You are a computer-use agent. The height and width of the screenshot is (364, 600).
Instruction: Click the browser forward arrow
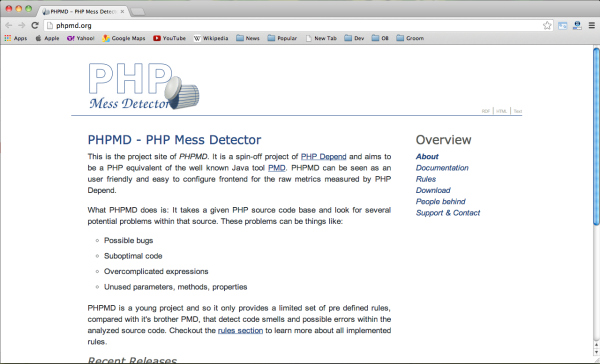click(22, 25)
